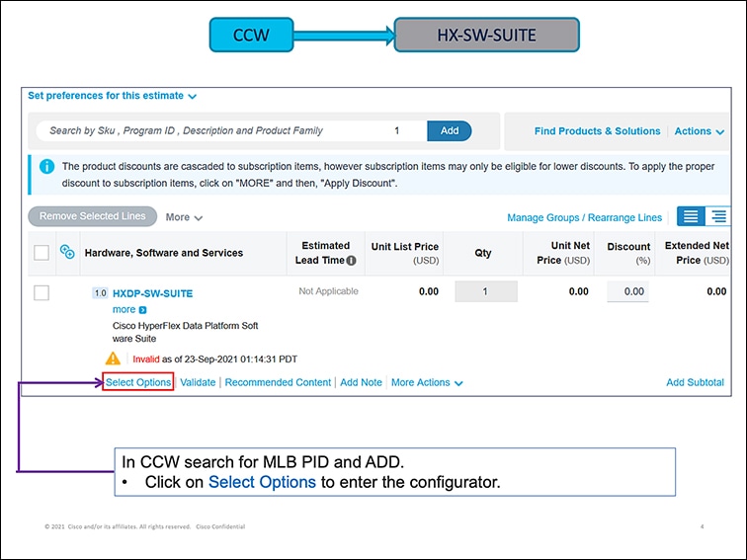The width and height of the screenshot is (747, 560).
Task: Click the Discount (%) column header
Action: tap(628, 253)
